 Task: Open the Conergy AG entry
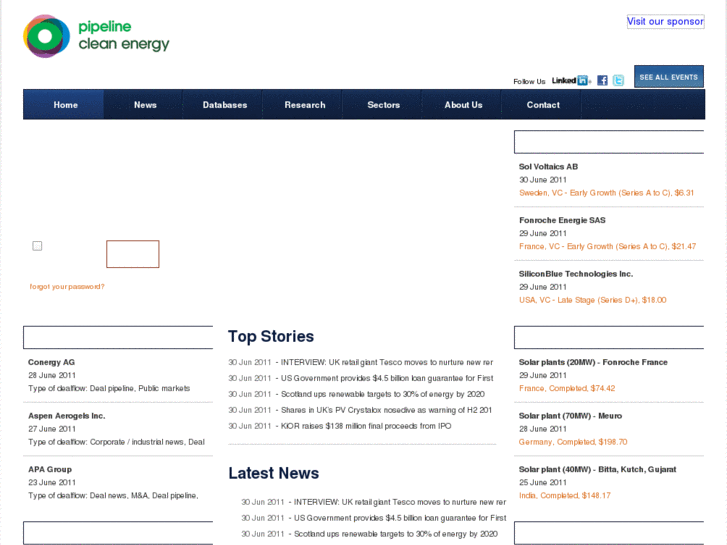tap(51, 362)
